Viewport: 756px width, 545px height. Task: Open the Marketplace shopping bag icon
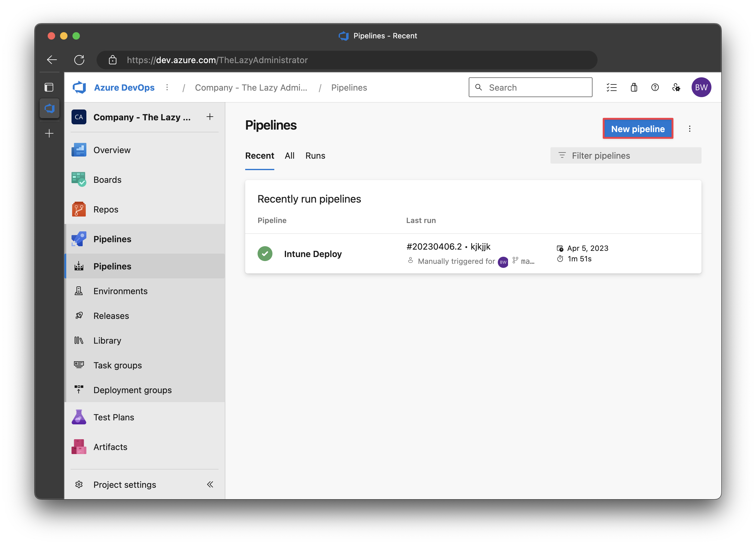click(x=634, y=87)
